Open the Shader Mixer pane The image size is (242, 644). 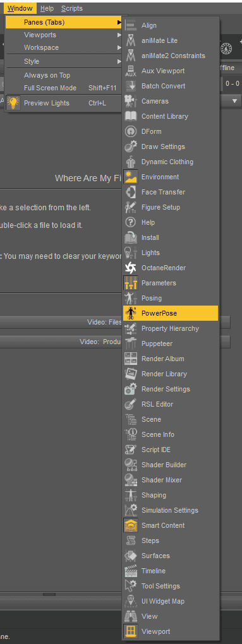point(171,480)
